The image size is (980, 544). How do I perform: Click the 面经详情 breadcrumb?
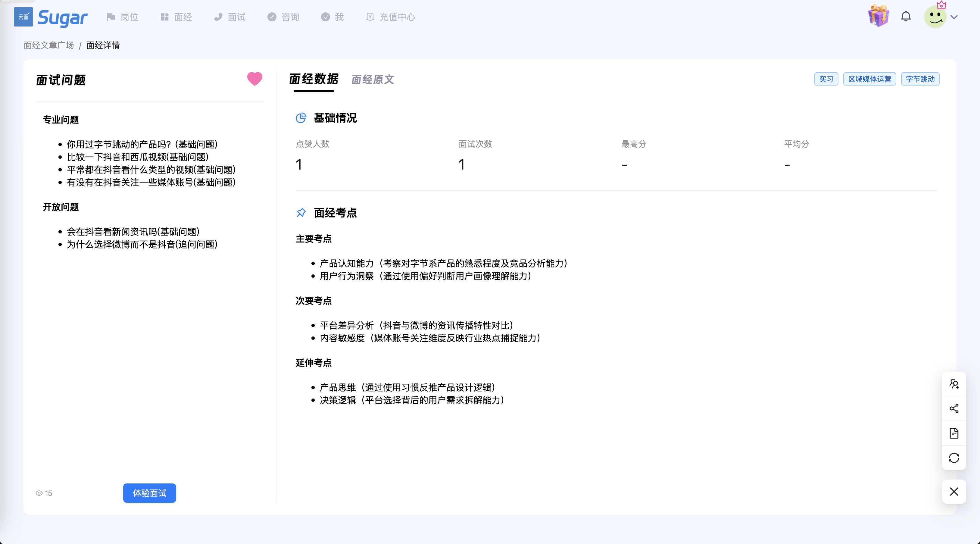click(103, 45)
